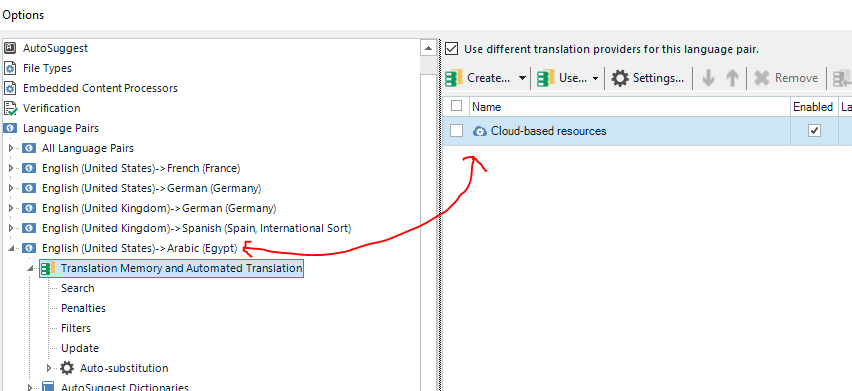Select Search under Translation Memory
852x391 pixels.
click(x=78, y=288)
